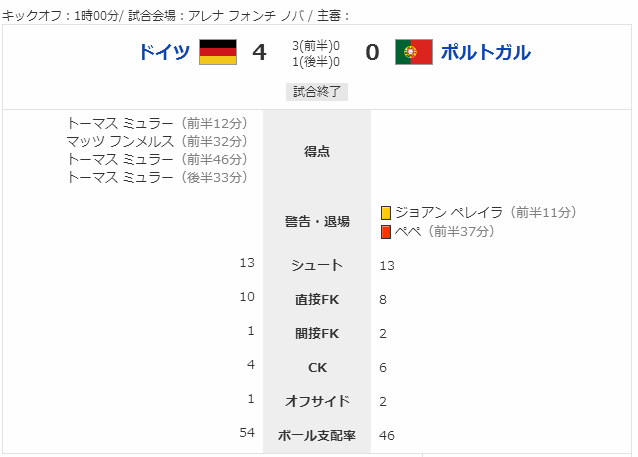Click the 警告・退場 row label
638x457 pixels.
[x=317, y=222]
